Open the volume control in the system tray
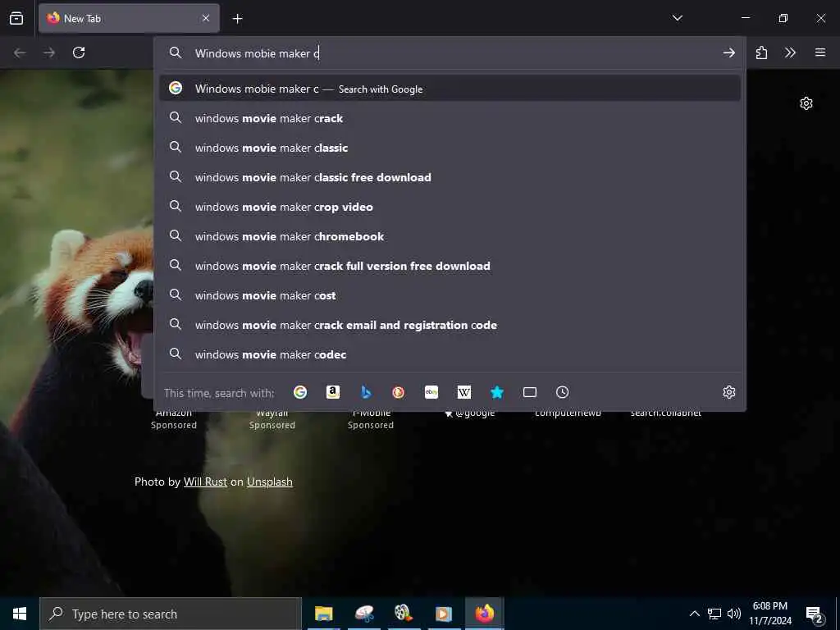Viewport: 840px width, 630px height. tap(734, 614)
